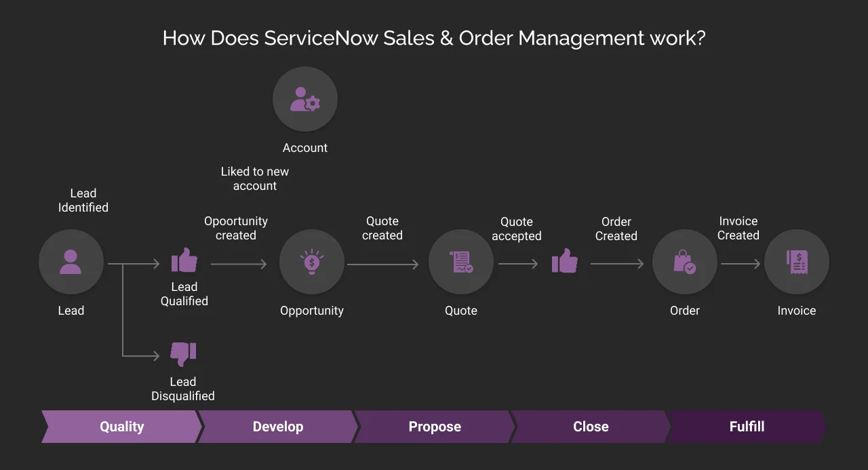This screenshot has height=470, width=868.
Task: Open the Propose stage segment
Action: [435, 427]
